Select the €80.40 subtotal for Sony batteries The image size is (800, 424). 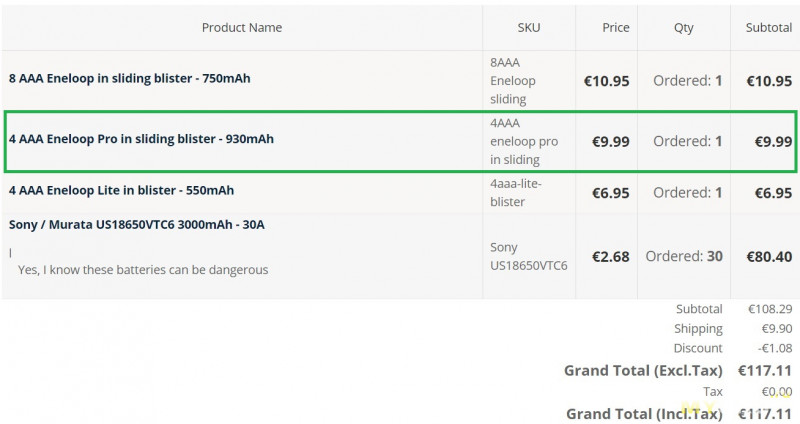coord(769,257)
